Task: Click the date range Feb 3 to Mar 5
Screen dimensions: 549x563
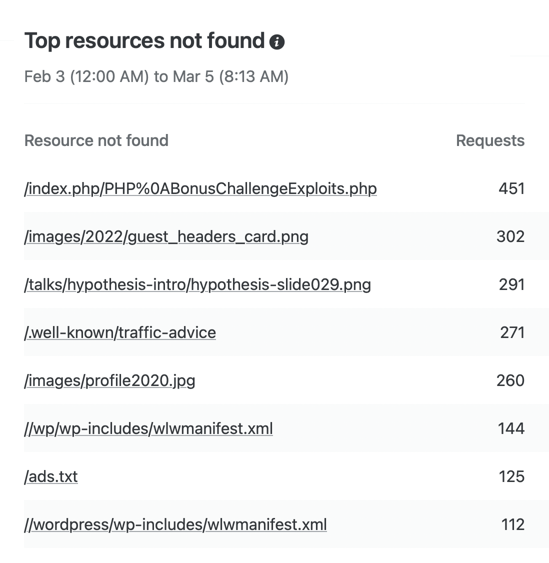Action: pyautogui.click(x=156, y=76)
